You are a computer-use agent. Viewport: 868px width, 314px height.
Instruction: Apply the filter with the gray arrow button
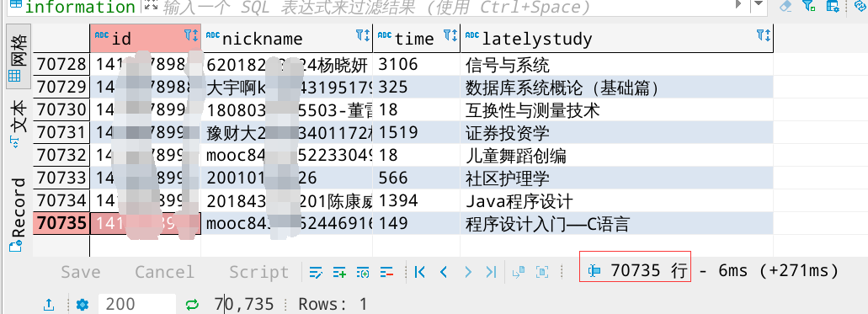738,4
